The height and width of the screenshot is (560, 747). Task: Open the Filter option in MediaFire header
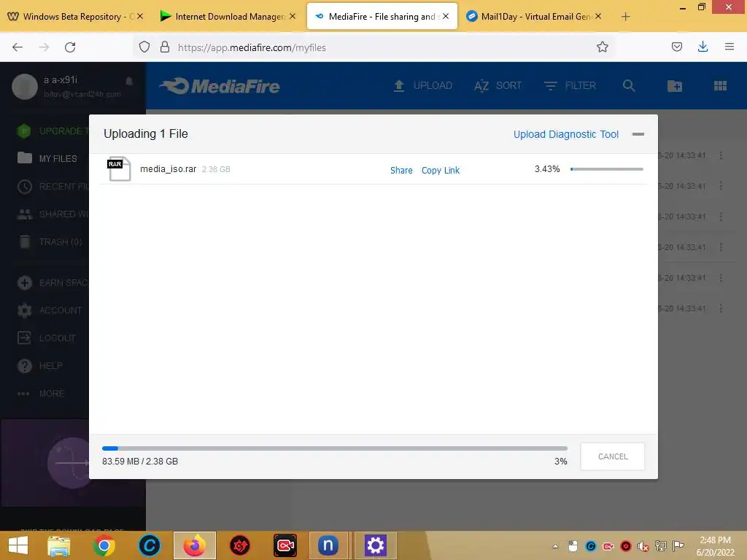pyautogui.click(x=570, y=86)
